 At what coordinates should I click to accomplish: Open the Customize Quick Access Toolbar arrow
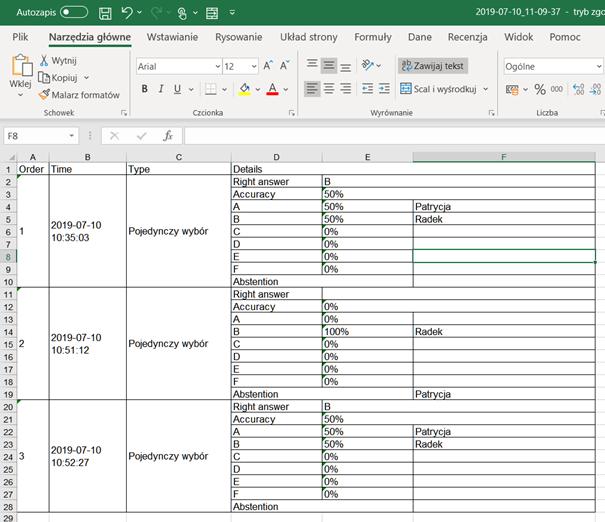click(232, 12)
